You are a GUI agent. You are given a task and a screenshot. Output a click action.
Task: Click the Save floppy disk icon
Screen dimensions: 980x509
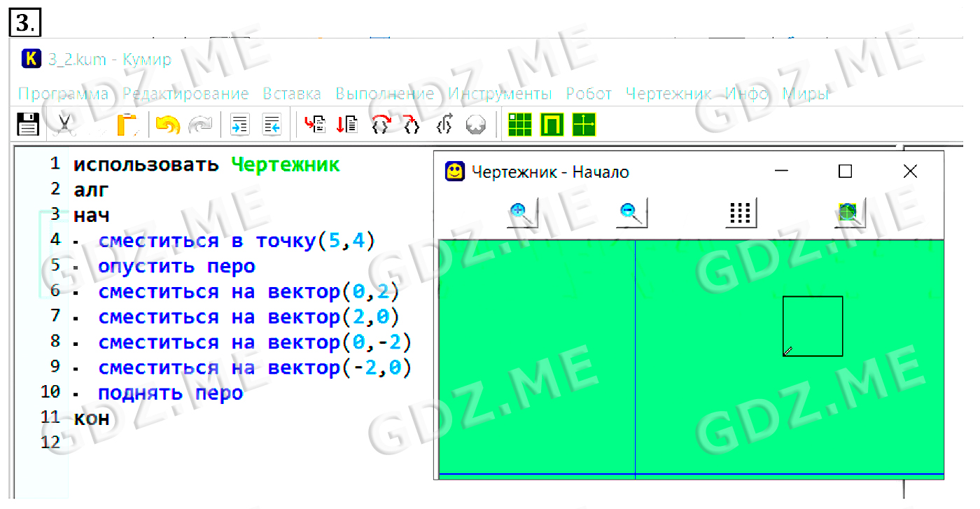pyautogui.click(x=28, y=125)
